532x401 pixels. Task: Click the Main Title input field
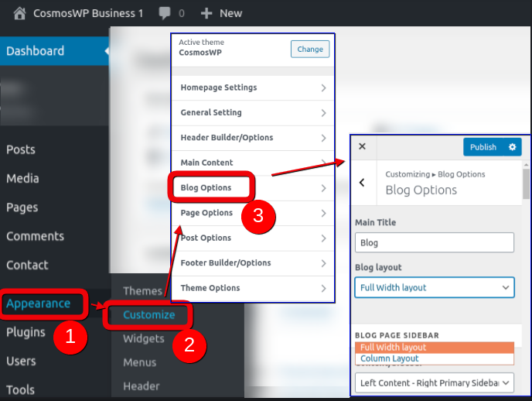pyautogui.click(x=435, y=242)
